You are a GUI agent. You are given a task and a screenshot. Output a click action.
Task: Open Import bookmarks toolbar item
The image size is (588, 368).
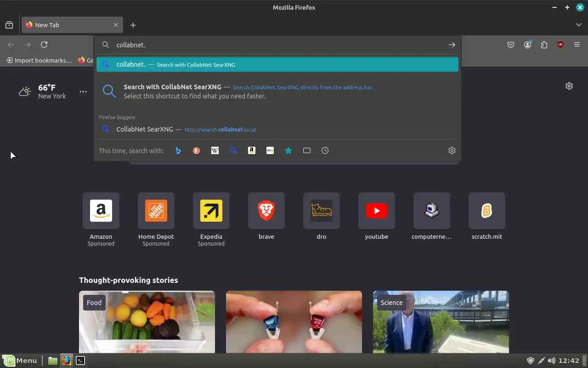[39, 60]
